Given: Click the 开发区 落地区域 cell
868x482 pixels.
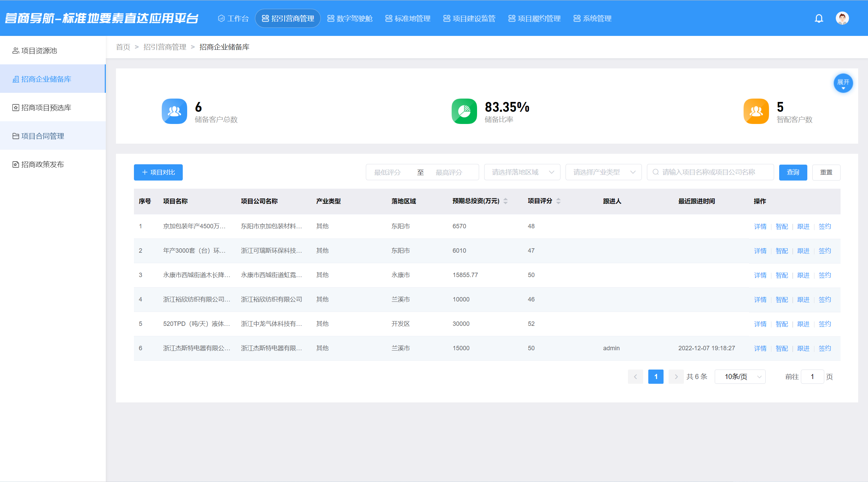Looking at the screenshot, I should [x=401, y=324].
